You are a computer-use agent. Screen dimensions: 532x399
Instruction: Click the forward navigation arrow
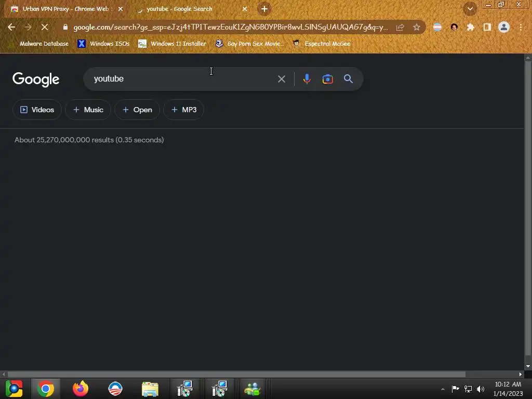28,27
